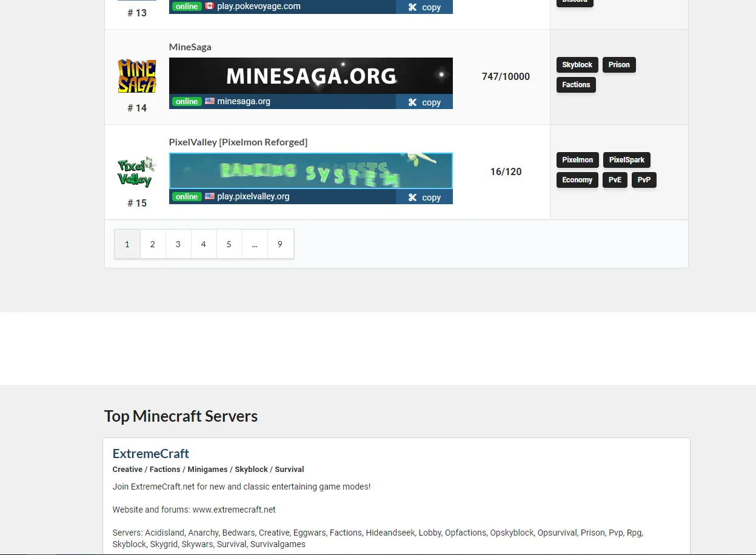Screen dimensions: 756x555
Task: Click the # 15 rank label
Action: (137, 203)
